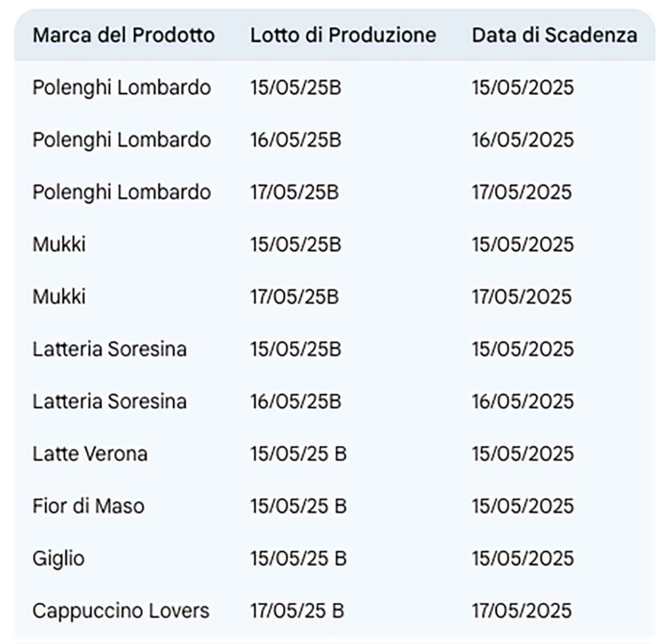Click the Marca del Prodotto column header

124,35
